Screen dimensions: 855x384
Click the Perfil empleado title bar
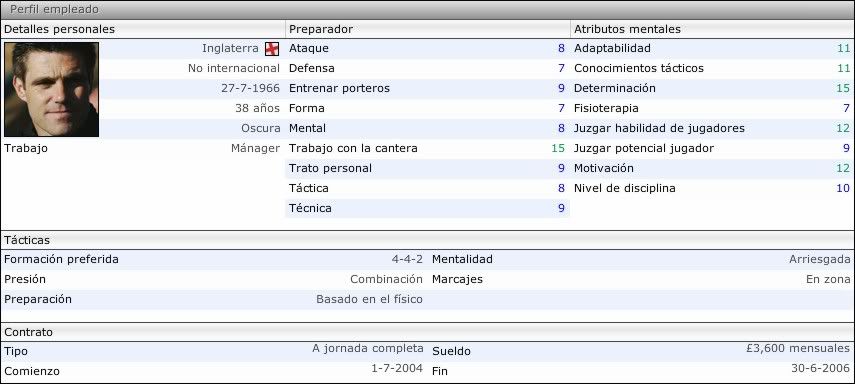click(x=428, y=10)
